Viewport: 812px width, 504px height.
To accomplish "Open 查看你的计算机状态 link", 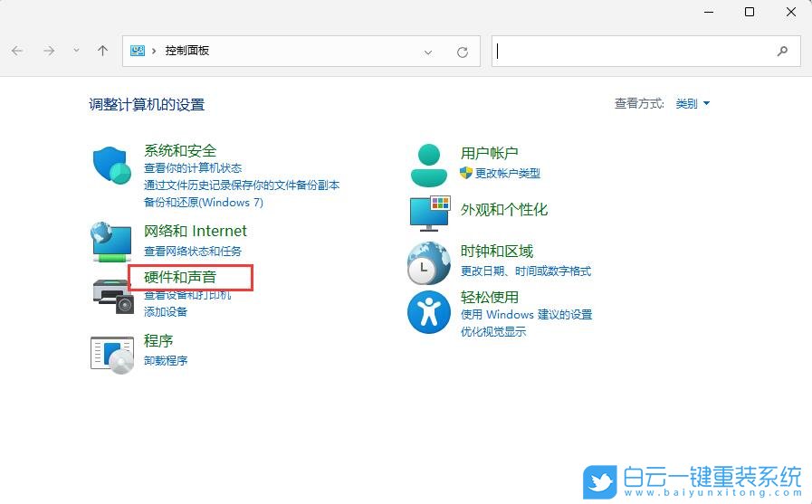I will (x=193, y=168).
